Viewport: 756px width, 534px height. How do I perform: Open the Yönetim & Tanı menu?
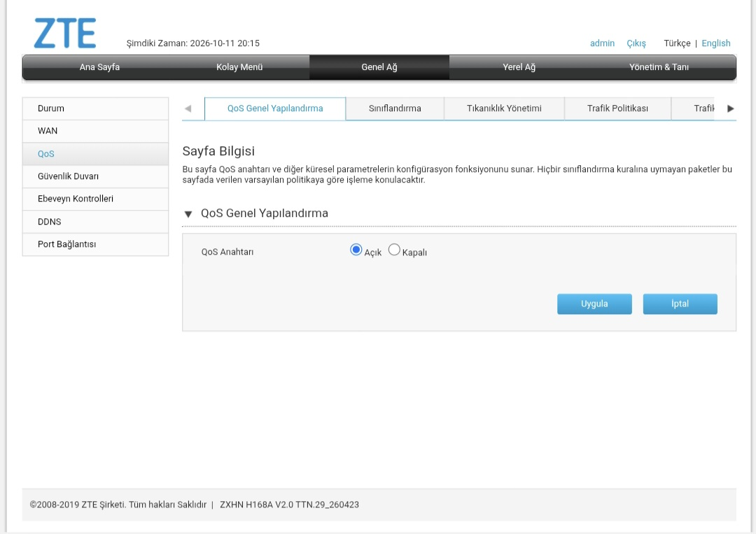(x=659, y=67)
